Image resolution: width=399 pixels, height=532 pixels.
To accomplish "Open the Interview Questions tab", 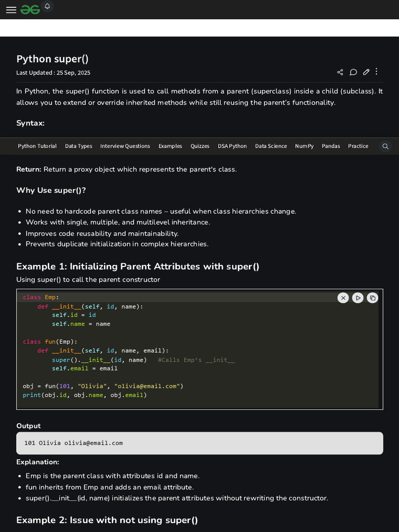I will click(125, 147).
